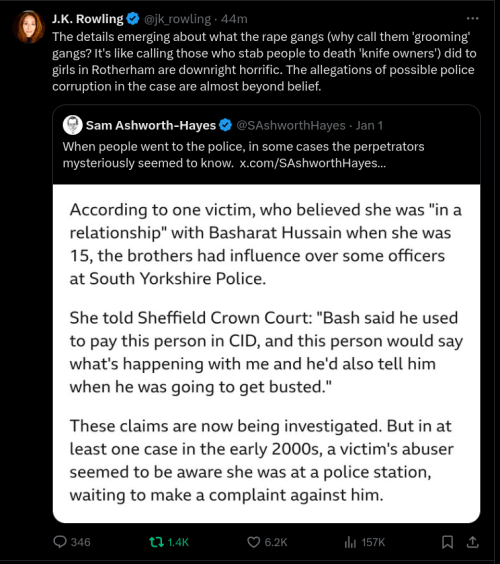Click the 6.2K likes count
Viewport: 500px width, 564px height.
tap(276, 542)
